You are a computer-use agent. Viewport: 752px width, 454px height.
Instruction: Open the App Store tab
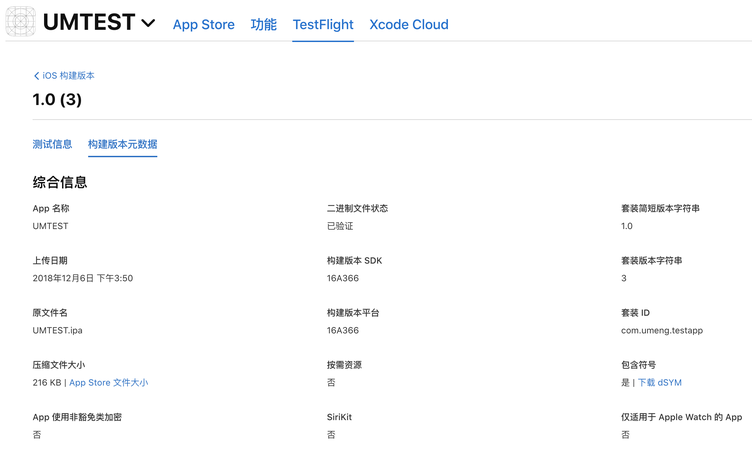pyautogui.click(x=204, y=24)
